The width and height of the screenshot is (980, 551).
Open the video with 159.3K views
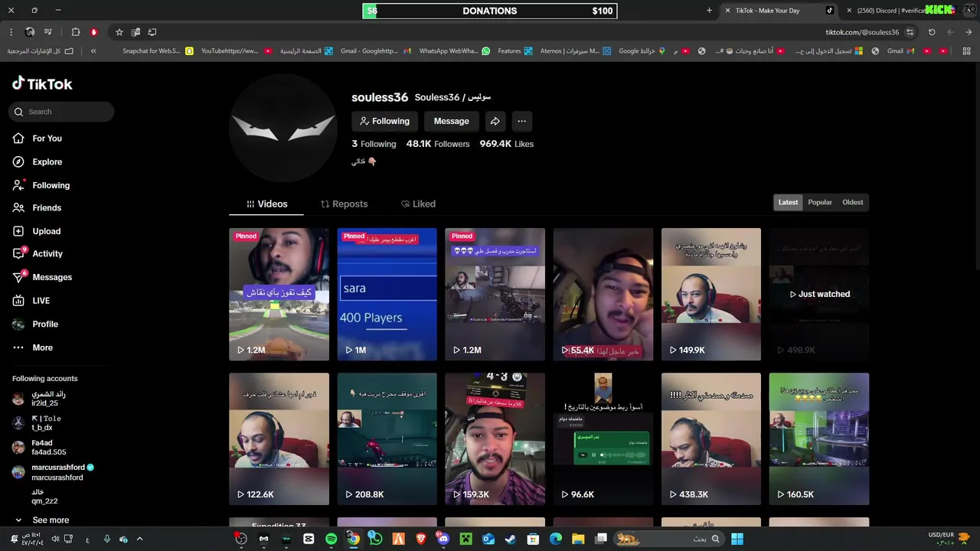pos(495,439)
